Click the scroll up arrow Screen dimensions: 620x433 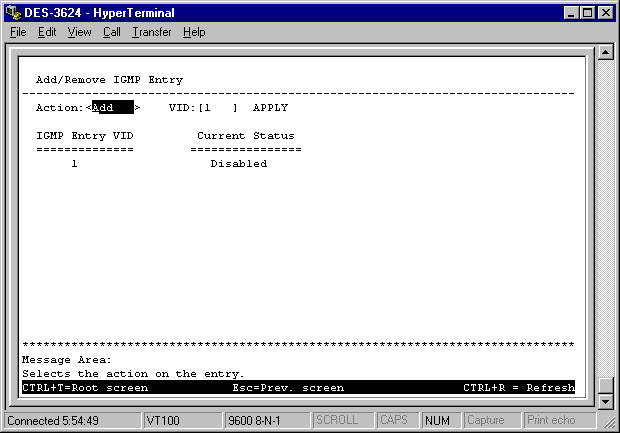604,53
